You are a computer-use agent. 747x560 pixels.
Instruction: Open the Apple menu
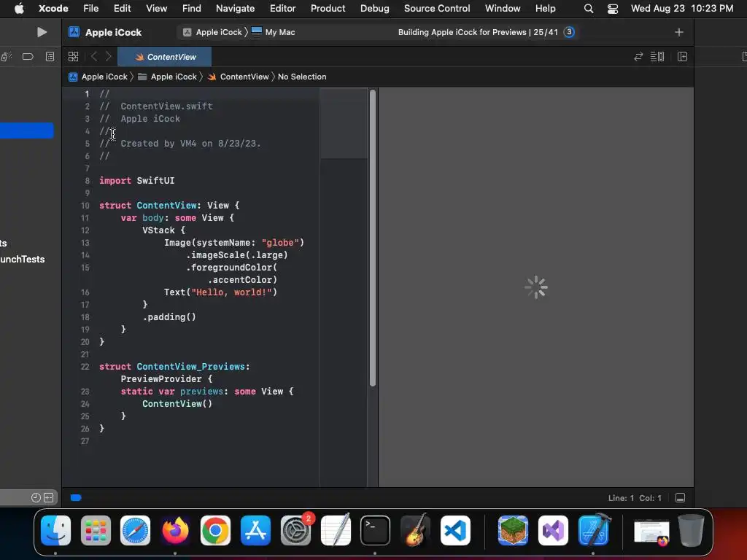click(x=19, y=8)
